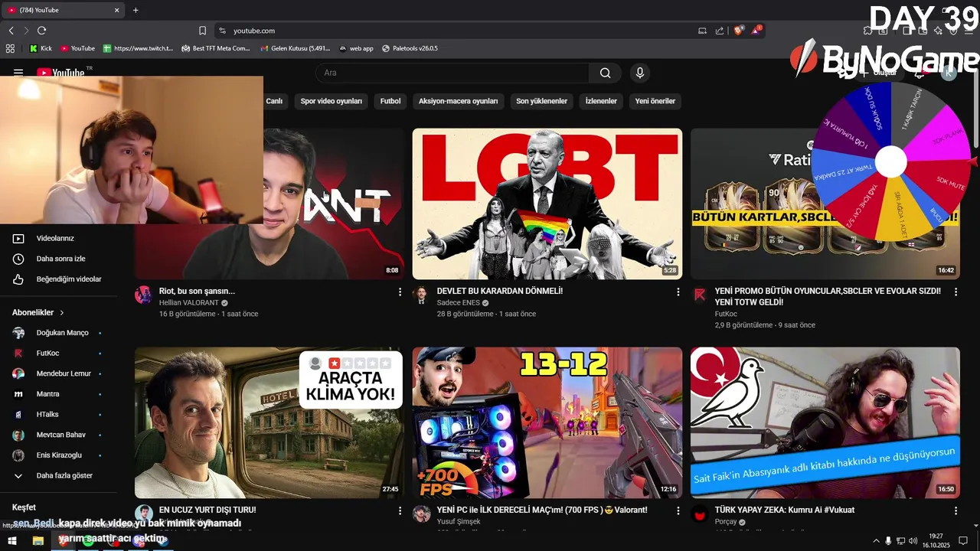Open more options for EN UCUZ YURT DIŞI TURU
This screenshot has width=980, height=551.
pyautogui.click(x=400, y=510)
